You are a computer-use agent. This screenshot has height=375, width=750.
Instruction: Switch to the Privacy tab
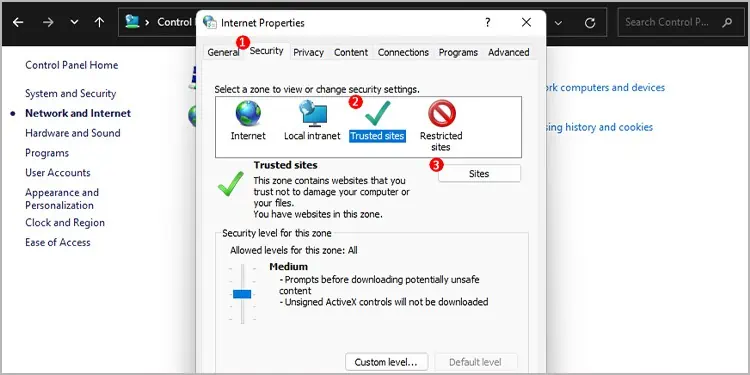309,53
